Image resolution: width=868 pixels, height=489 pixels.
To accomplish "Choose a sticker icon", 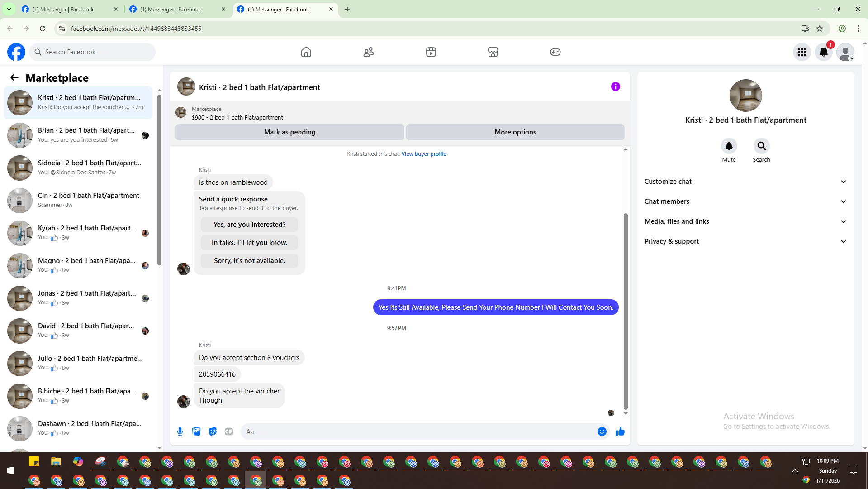I will (x=213, y=431).
